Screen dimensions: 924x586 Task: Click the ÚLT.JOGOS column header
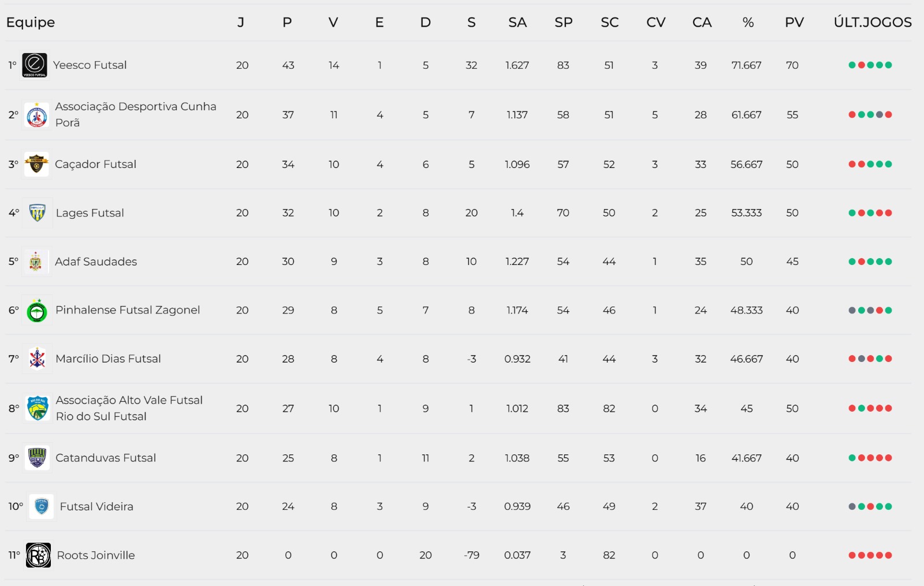[x=872, y=23]
